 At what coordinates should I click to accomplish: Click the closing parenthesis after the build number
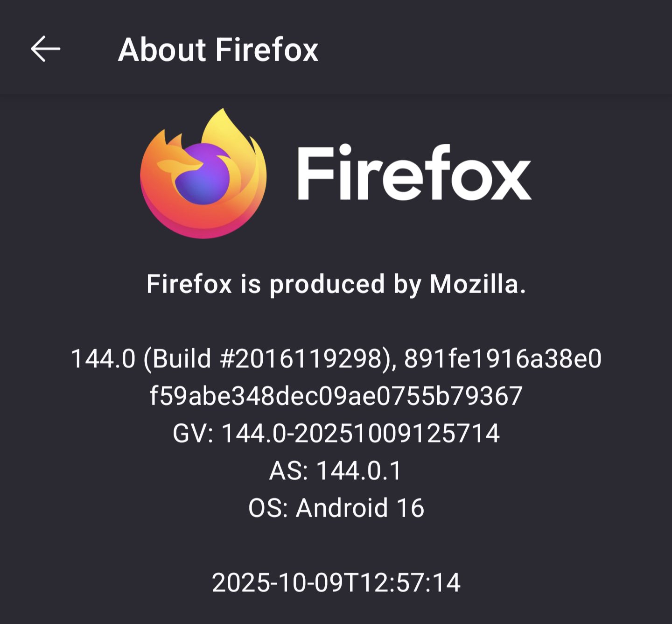[x=387, y=359]
